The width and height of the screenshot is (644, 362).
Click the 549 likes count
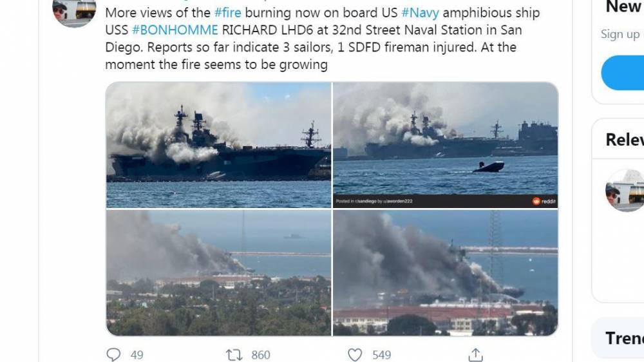381,355
